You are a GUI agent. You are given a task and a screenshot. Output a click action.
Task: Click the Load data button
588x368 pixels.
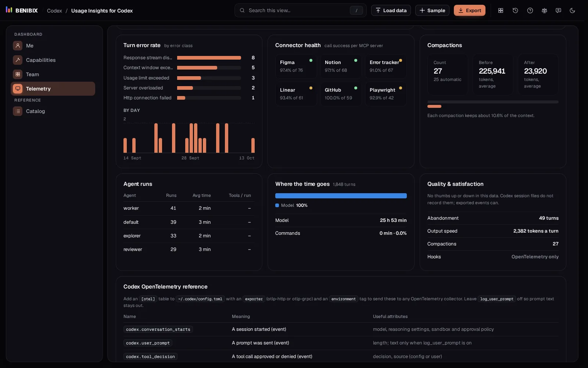click(391, 10)
